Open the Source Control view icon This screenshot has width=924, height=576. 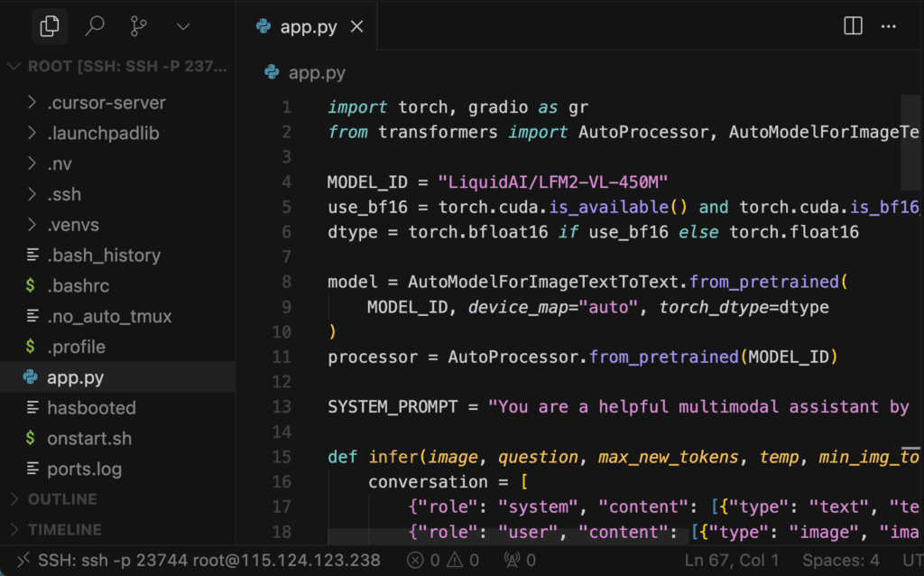139,26
